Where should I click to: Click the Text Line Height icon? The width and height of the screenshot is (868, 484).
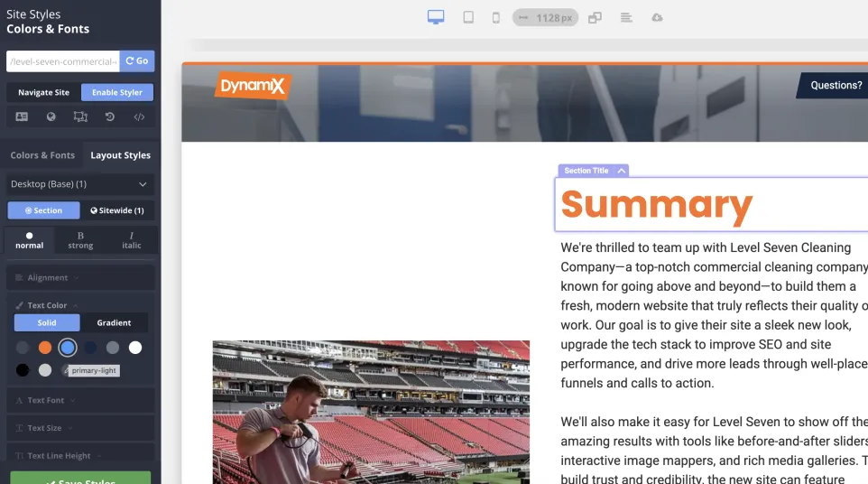19,456
